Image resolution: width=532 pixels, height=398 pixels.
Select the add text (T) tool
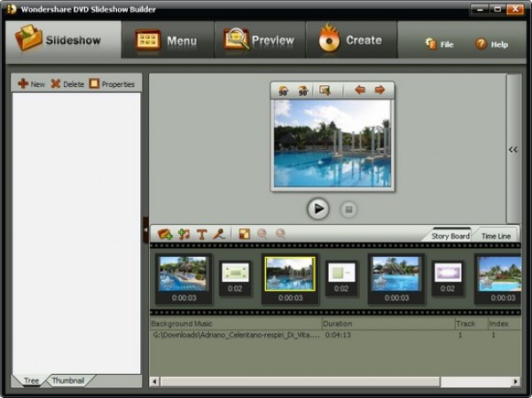click(x=201, y=234)
